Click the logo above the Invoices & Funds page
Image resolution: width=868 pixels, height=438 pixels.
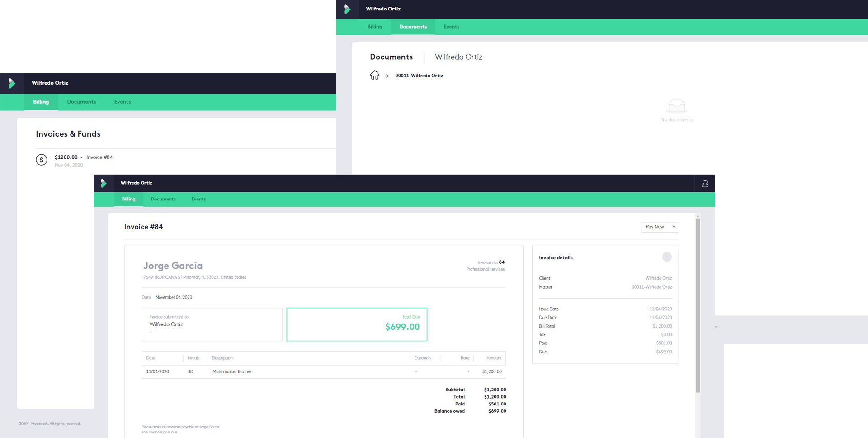click(x=12, y=83)
